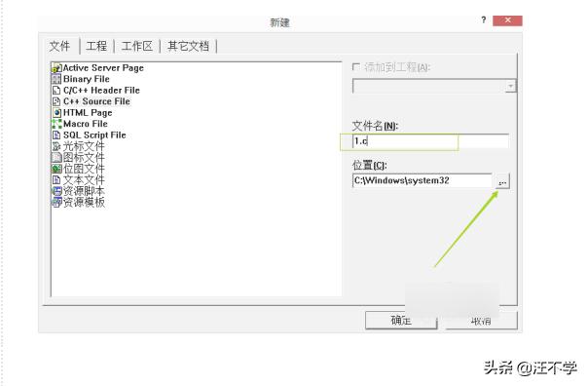Toggle the 添加到工程 checkbox
Screen dimensions: 588x386
coord(355,67)
